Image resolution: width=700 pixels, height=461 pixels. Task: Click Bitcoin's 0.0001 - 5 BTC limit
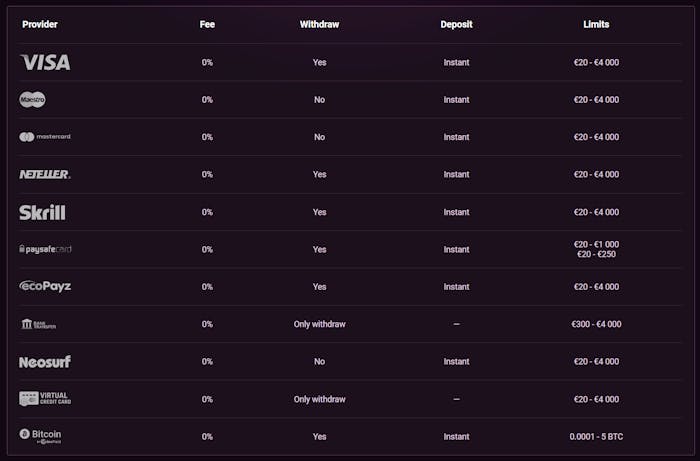(596, 436)
